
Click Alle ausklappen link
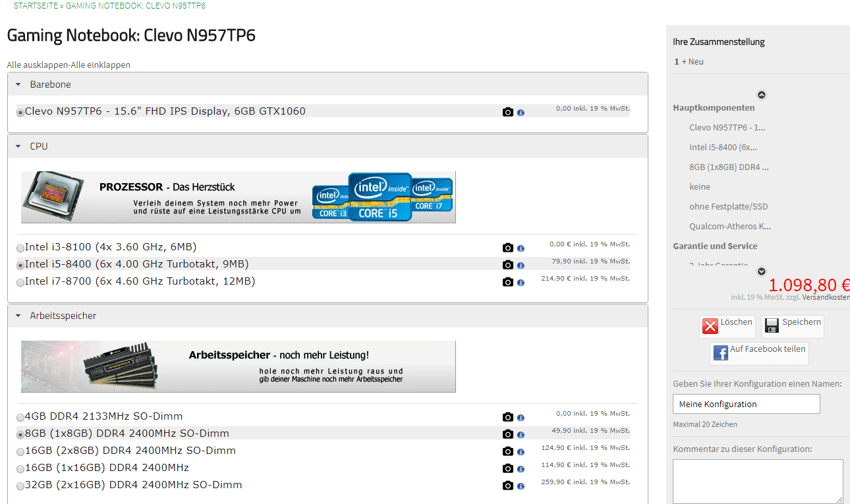(37, 65)
